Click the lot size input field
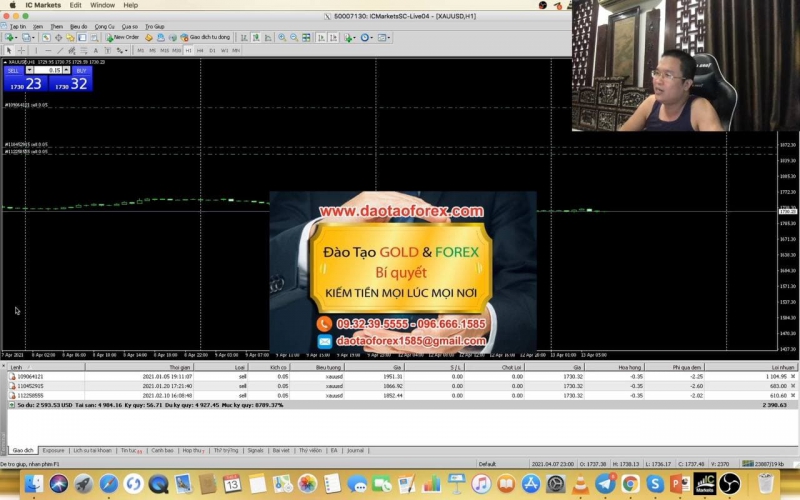 click(x=48, y=70)
